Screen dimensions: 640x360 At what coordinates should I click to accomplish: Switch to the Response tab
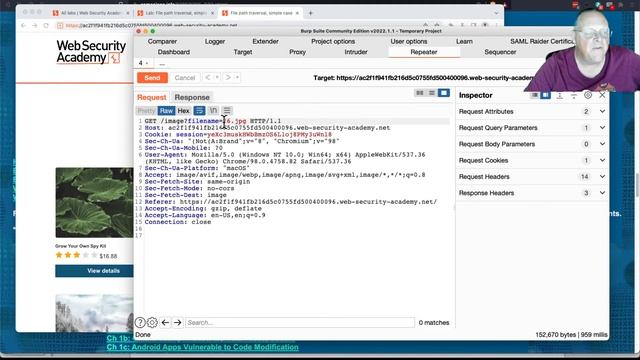192,97
